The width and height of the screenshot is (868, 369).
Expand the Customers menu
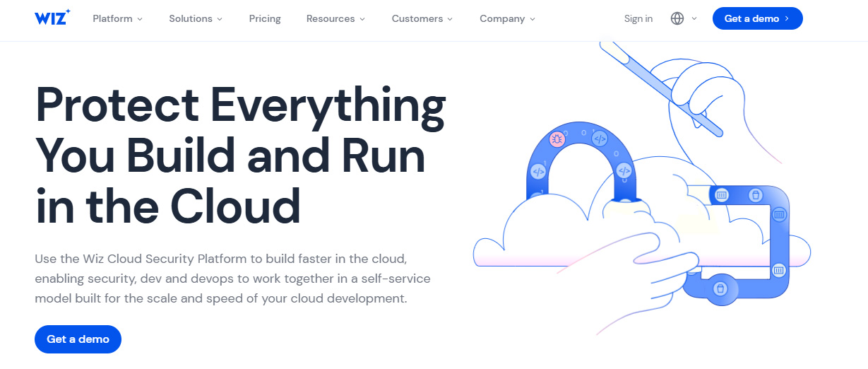423,18
